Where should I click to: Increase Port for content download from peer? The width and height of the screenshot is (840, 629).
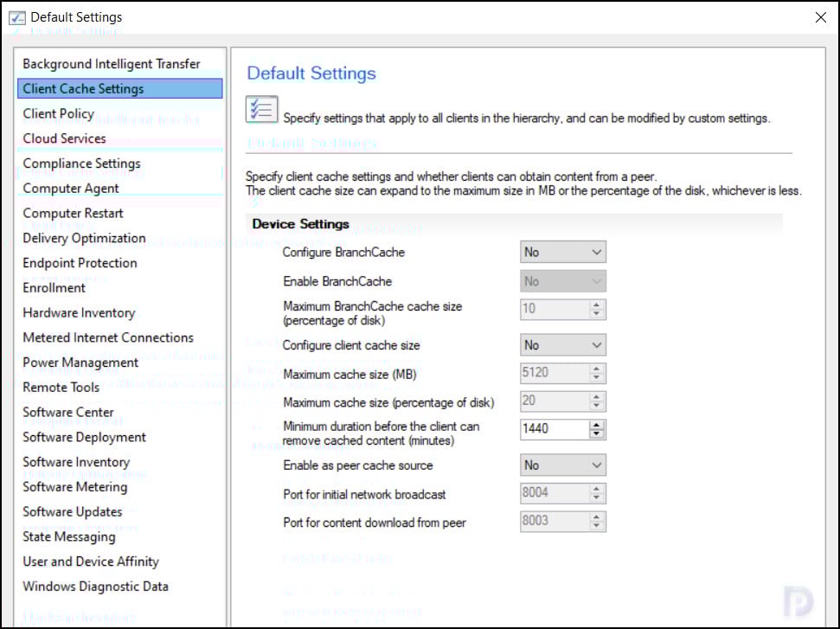596,517
